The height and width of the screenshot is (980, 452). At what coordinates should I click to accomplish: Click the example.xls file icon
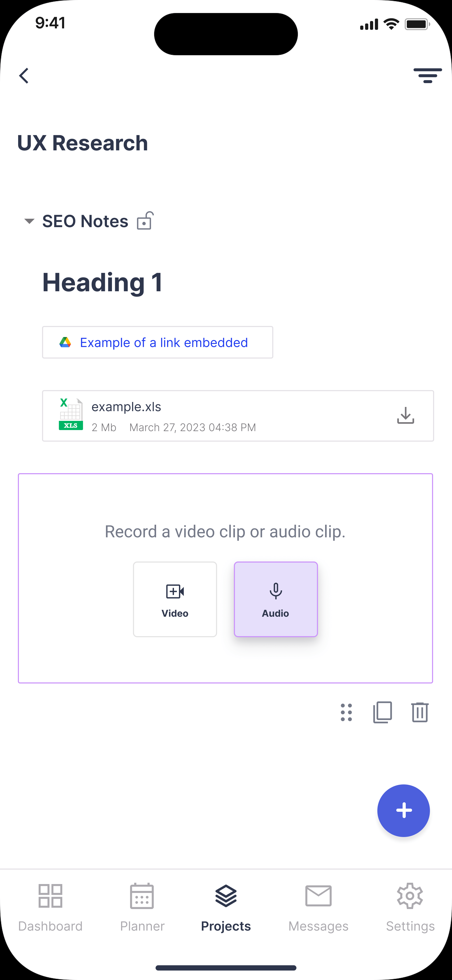[x=71, y=415]
